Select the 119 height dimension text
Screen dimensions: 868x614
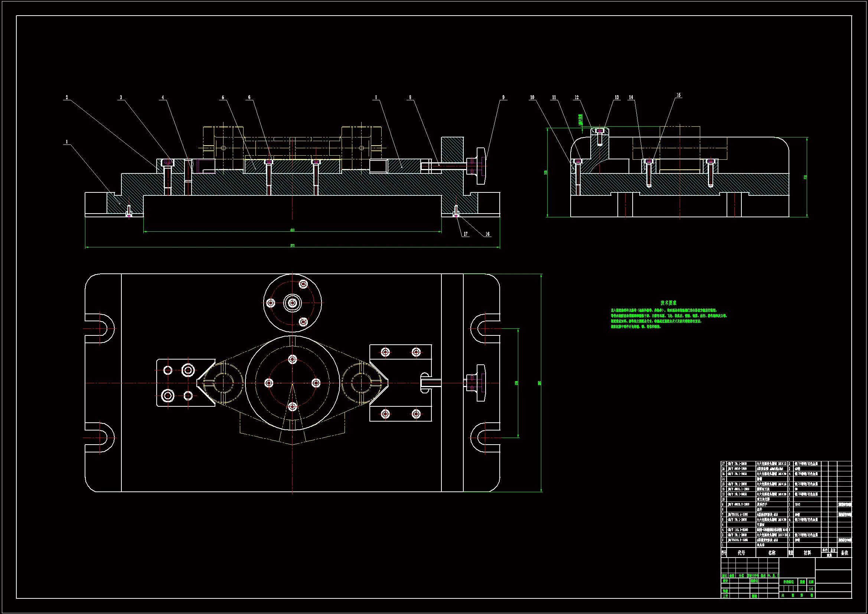point(806,177)
